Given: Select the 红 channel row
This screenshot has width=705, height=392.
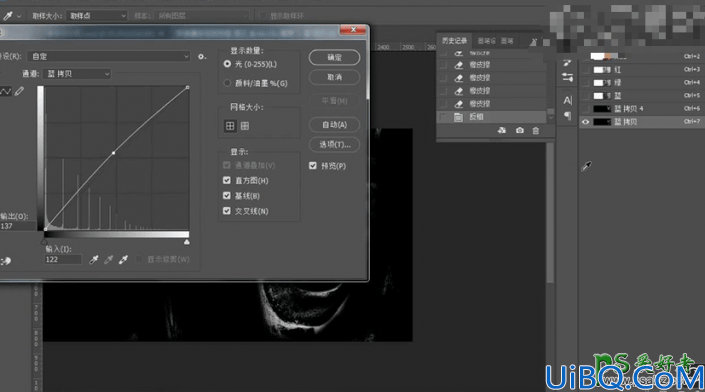Looking at the screenshot, I should (642, 70).
